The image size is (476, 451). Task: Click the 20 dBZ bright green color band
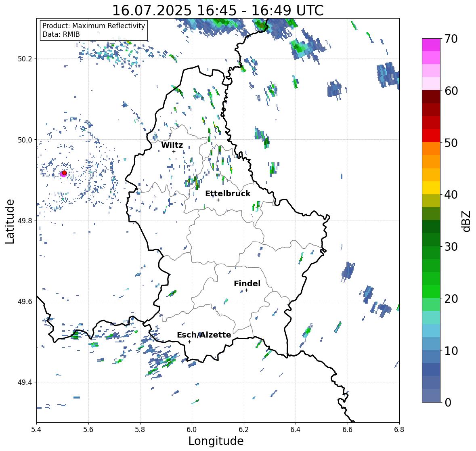[x=431, y=292]
